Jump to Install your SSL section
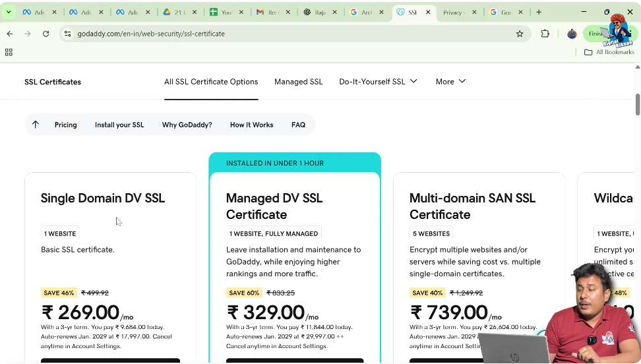Viewport: 641px width, 364px height. (x=119, y=125)
